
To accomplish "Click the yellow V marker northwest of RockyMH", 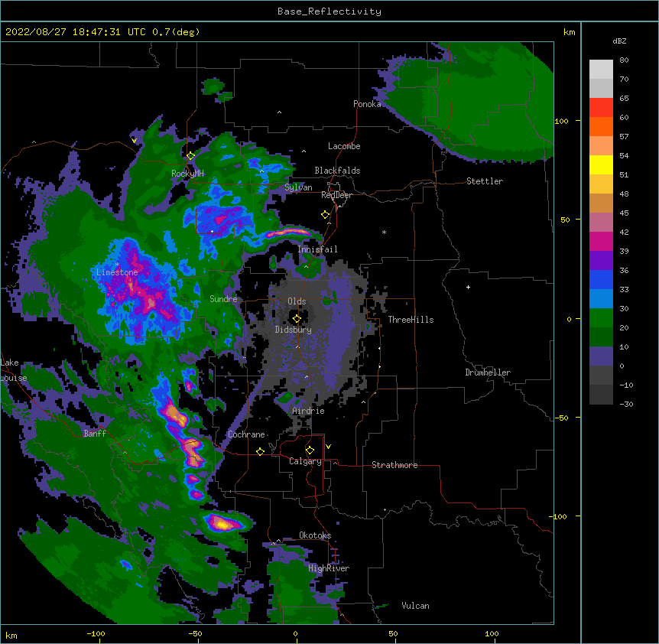I will coord(134,141).
